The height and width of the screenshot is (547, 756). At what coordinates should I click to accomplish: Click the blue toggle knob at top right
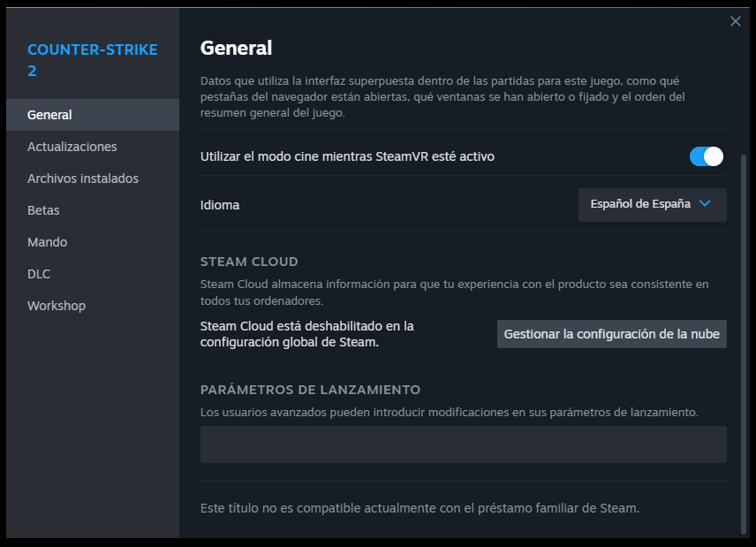click(x=712, y=156)
